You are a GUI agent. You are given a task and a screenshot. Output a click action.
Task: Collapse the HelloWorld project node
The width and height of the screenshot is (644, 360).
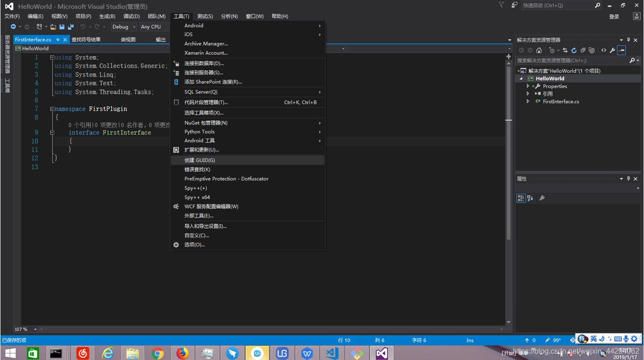(521, 79)
